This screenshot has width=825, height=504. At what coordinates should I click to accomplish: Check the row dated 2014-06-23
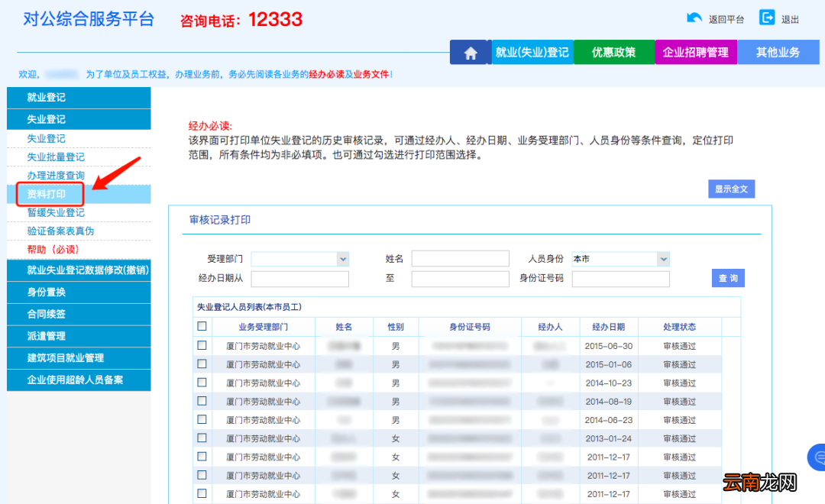pos(202,419)
